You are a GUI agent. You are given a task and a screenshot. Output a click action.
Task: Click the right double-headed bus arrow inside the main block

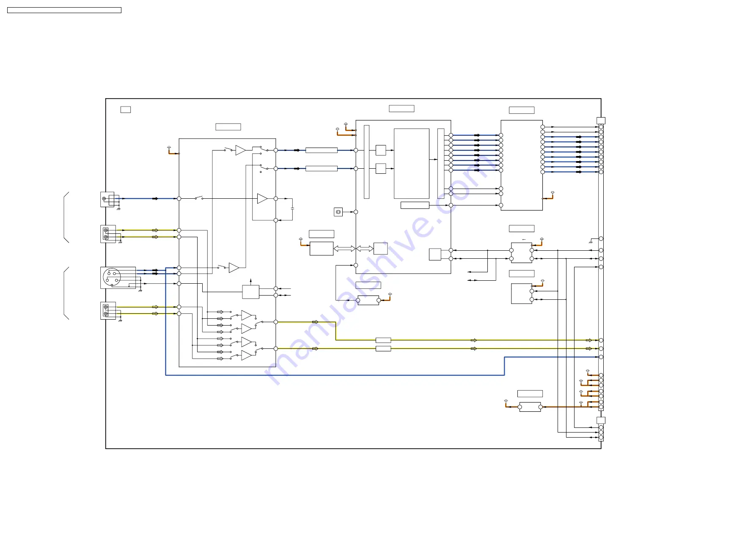click(365, 249)
